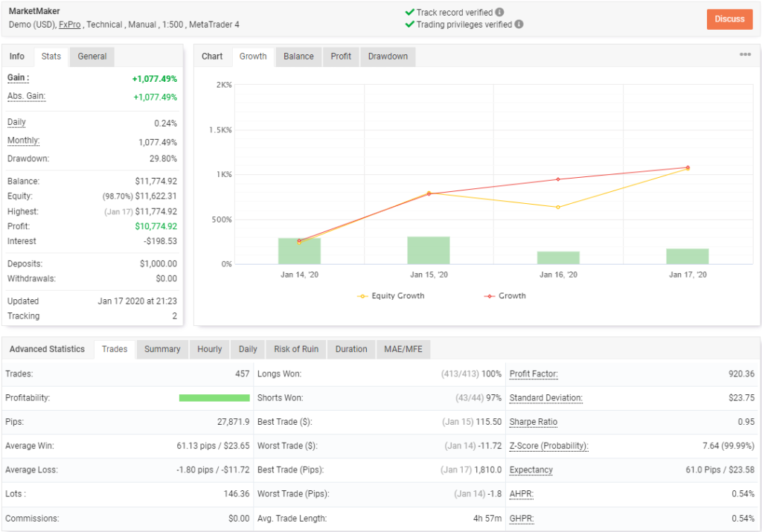
Task: Select the Info tab
Action: click(17, 57)
